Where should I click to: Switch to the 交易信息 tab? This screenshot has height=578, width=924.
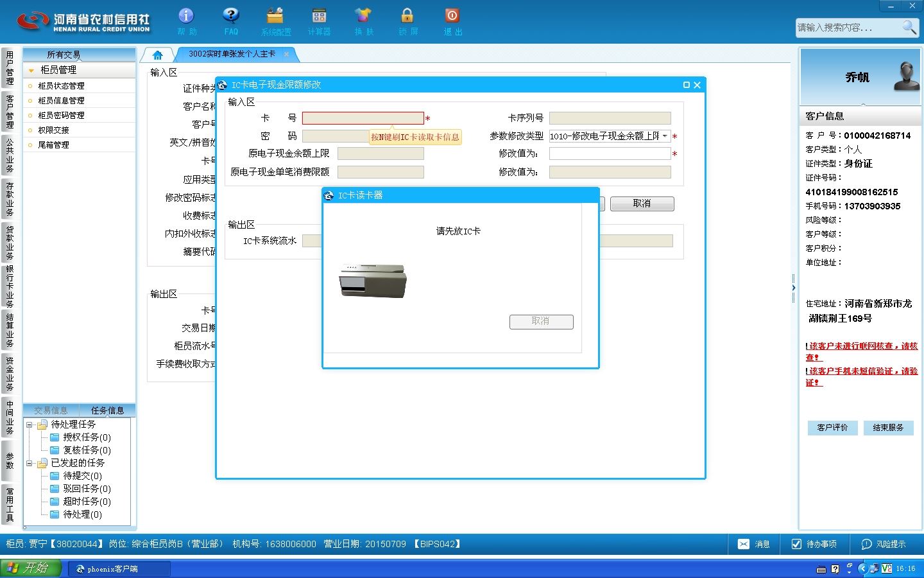click(x=51, y=410)
